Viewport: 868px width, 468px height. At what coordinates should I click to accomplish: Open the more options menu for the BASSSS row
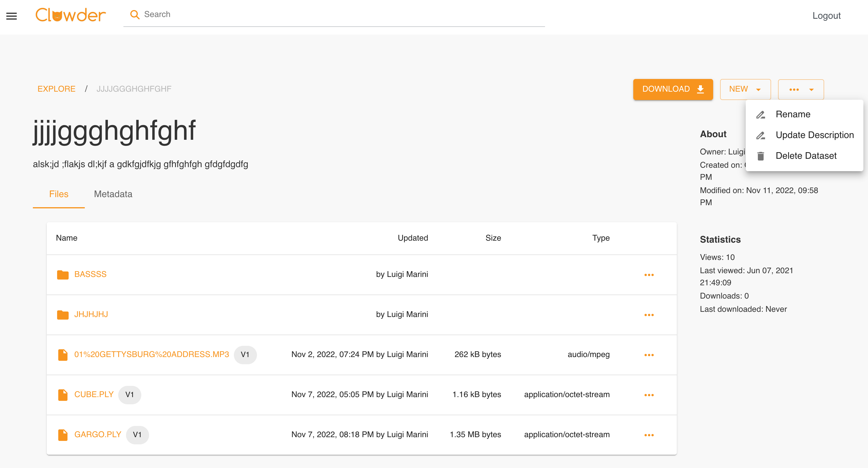pos(649,275)
